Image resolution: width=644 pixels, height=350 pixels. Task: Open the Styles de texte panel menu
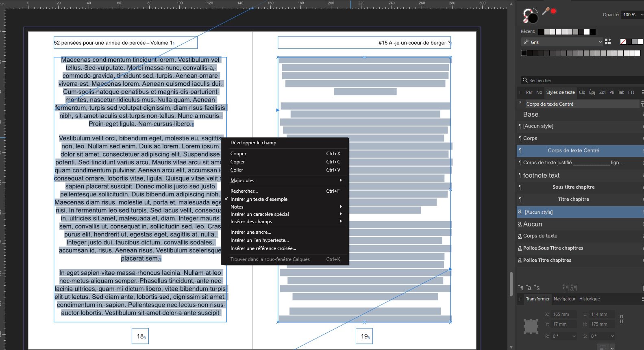642,92
